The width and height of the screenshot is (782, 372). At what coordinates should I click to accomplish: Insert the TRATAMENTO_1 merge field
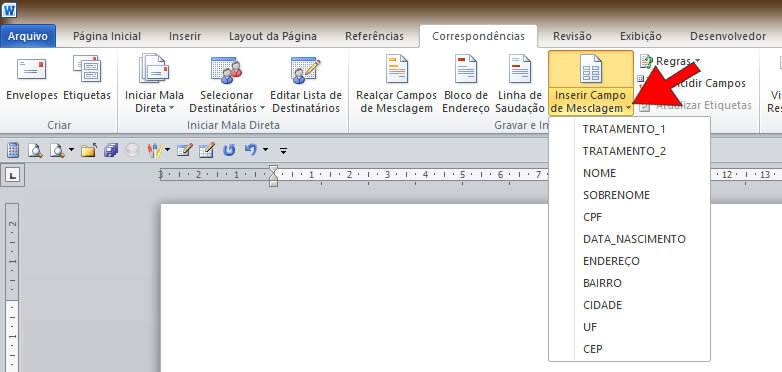(629, 129)
